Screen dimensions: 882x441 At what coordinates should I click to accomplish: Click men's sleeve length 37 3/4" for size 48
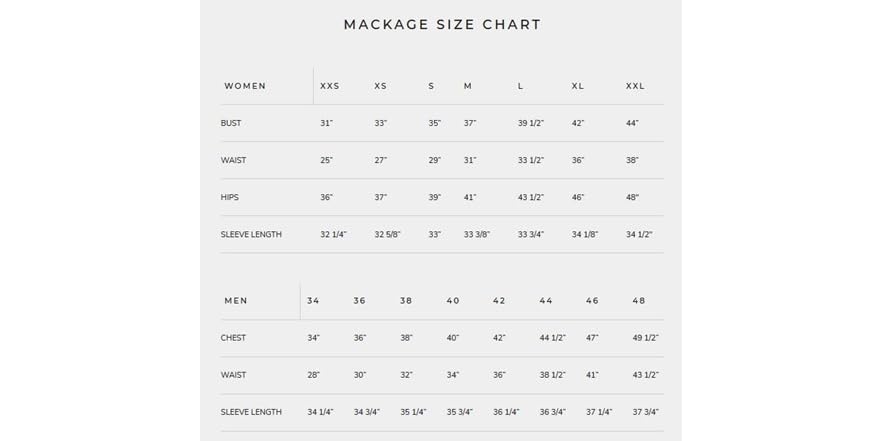tap(646, 412)
